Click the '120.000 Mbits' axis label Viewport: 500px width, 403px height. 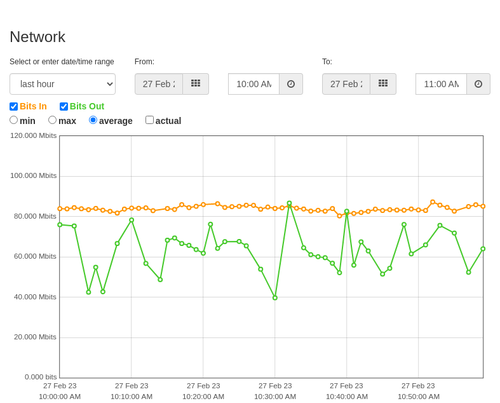click(33, 136)
